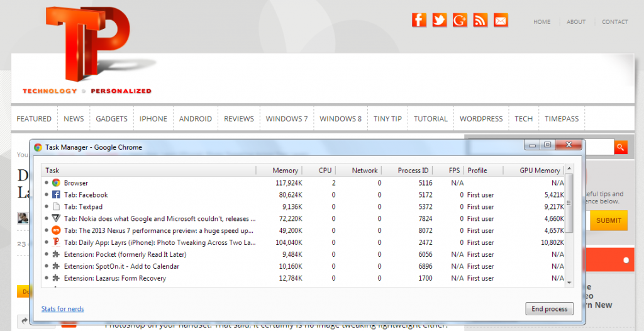This screenshot has width=644, height=331.
Task: Select the Tab: Textpad row text
Action: click(x=84, y=207)
